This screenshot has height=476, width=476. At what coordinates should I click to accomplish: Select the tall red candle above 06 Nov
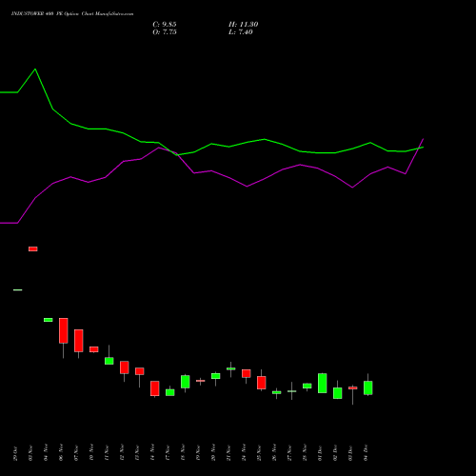(64, 330)
